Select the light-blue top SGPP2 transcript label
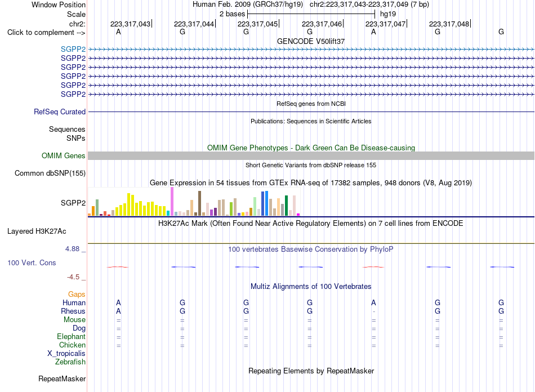This screenshot has width=535, height=392. click(x=73, y=50)
